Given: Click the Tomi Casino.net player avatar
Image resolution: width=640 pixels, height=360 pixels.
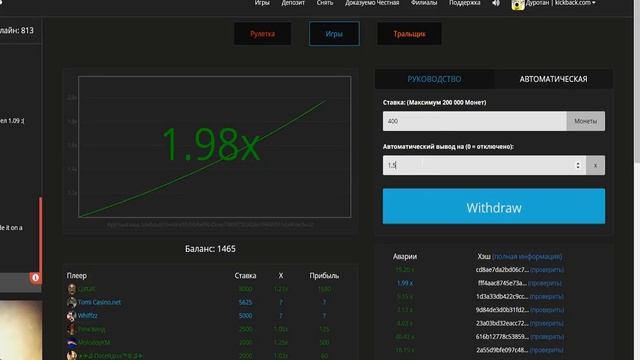Looking at the screenshot, I should coord(71,302).
